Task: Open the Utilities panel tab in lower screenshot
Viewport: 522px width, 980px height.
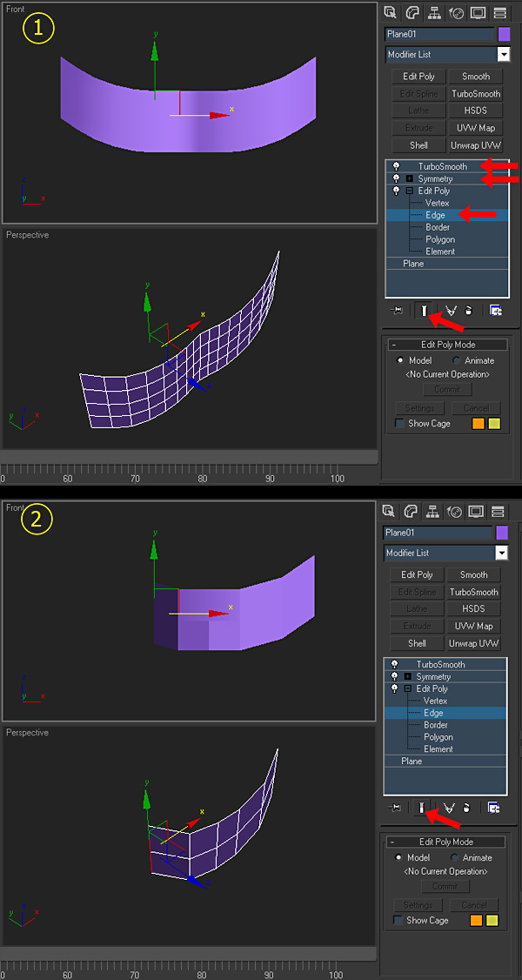Action: pos(497,511)
